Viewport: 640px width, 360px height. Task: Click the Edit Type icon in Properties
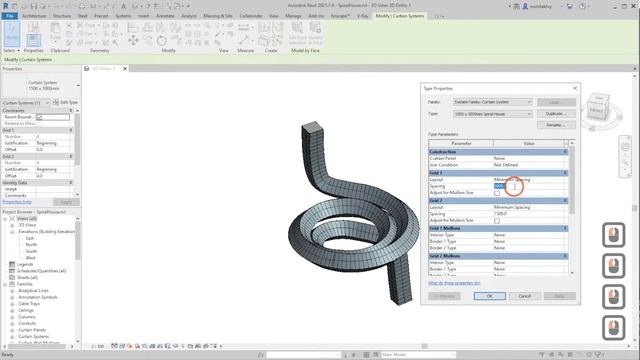click(x=56, y=102)
